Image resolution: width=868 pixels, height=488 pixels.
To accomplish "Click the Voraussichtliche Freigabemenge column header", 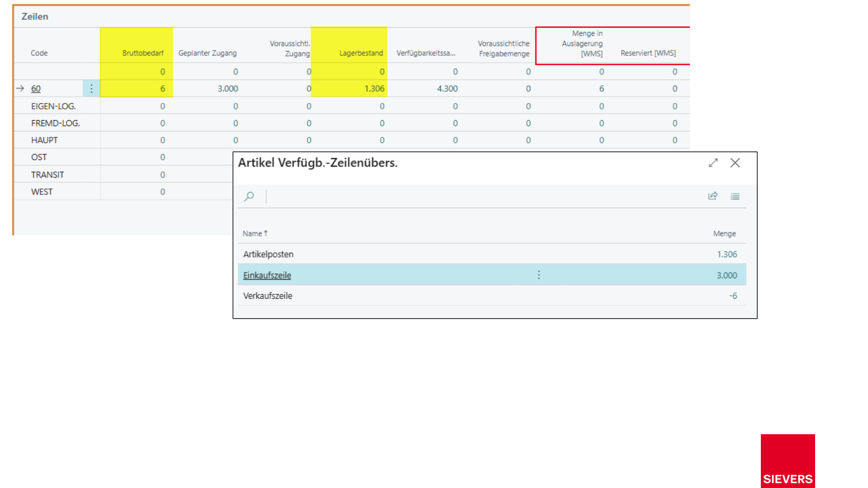I will 504,48.
